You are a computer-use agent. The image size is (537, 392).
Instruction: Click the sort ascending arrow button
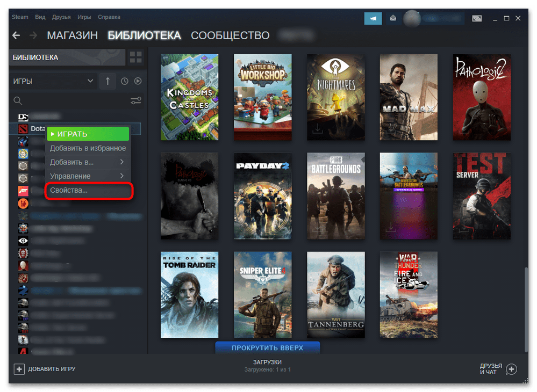108,81
